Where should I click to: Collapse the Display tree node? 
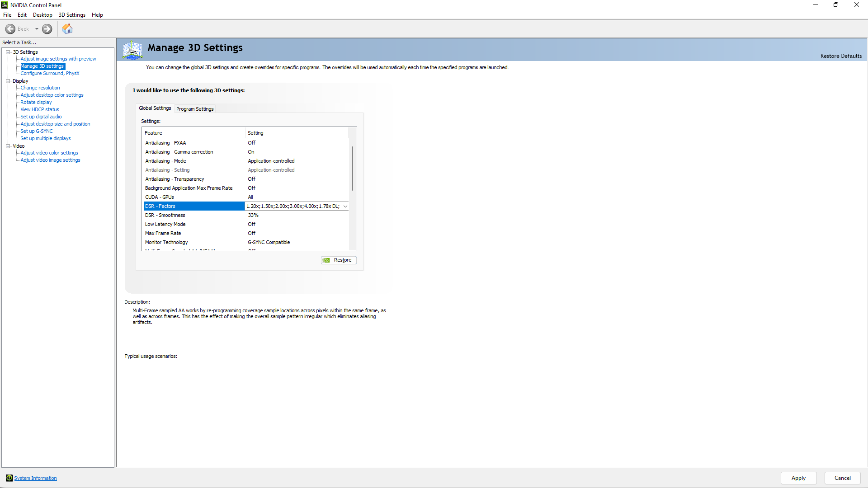8,81
